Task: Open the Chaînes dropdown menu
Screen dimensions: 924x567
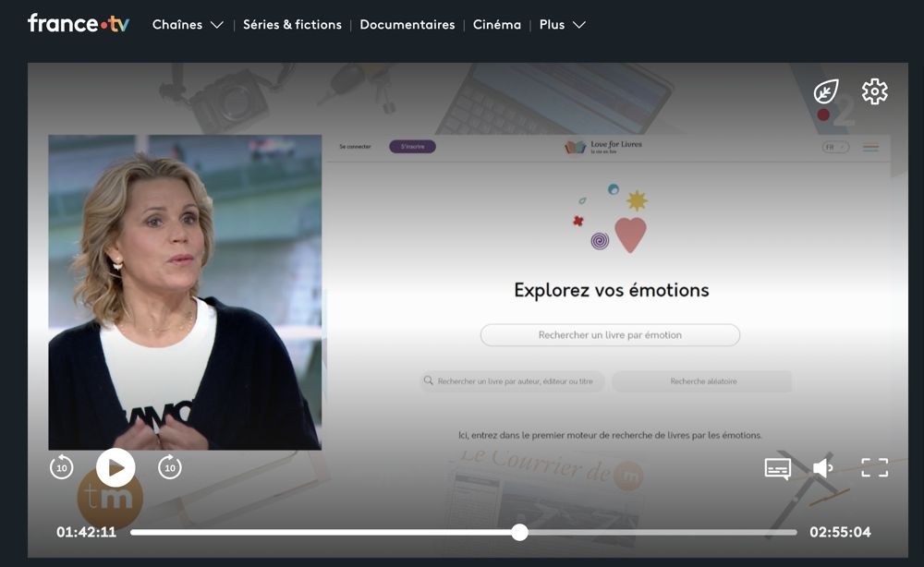Action: pos(188,25)
